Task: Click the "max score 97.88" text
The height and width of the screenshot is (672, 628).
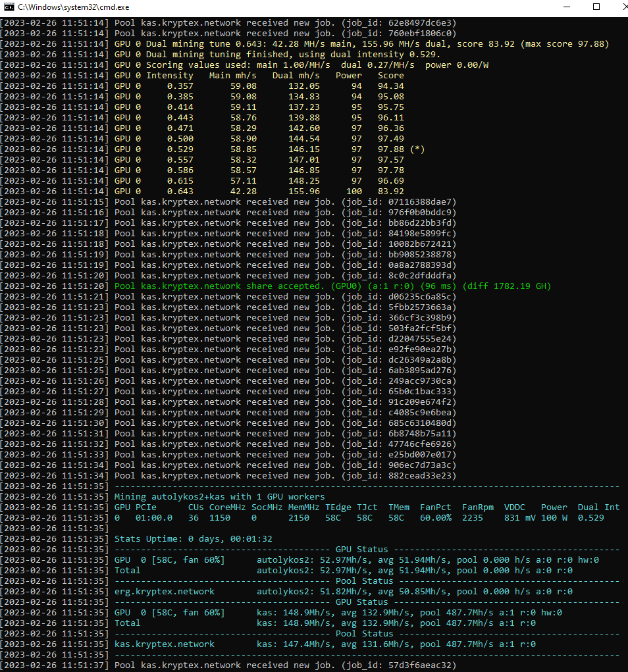Action: 565,44
